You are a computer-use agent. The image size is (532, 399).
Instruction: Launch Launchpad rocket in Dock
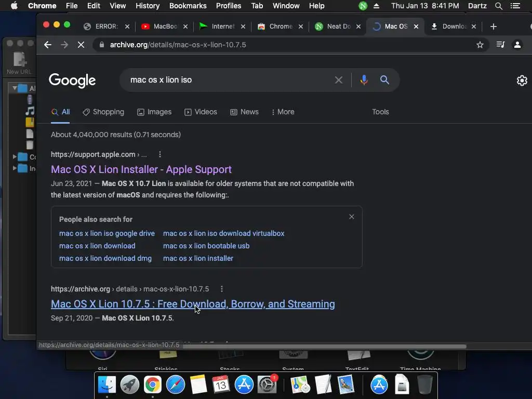tap(129, 384)
